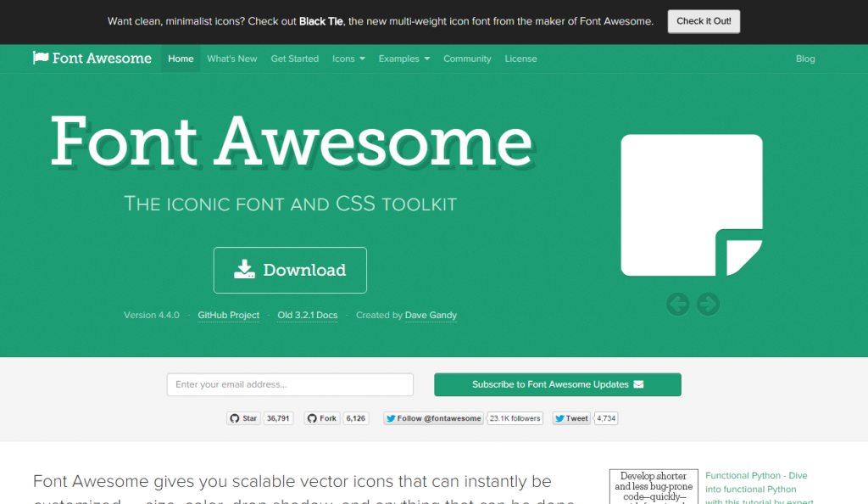Open the What's New page

point(232,59)
